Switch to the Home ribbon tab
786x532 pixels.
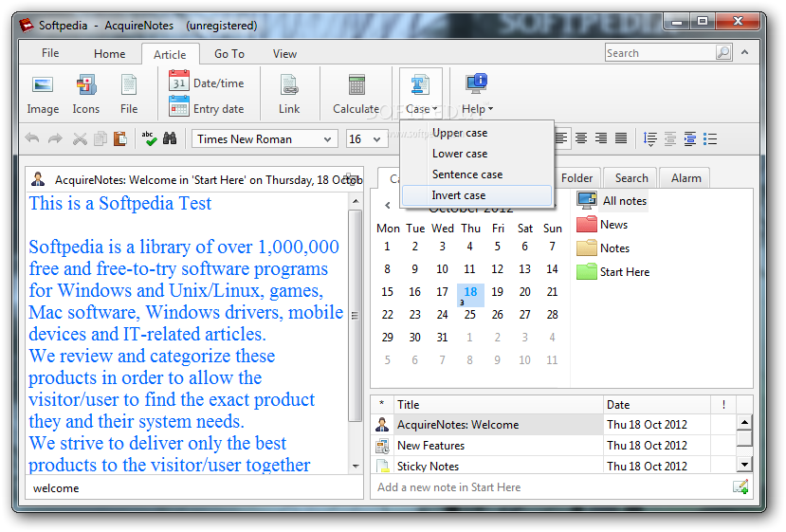click(109, 54)
